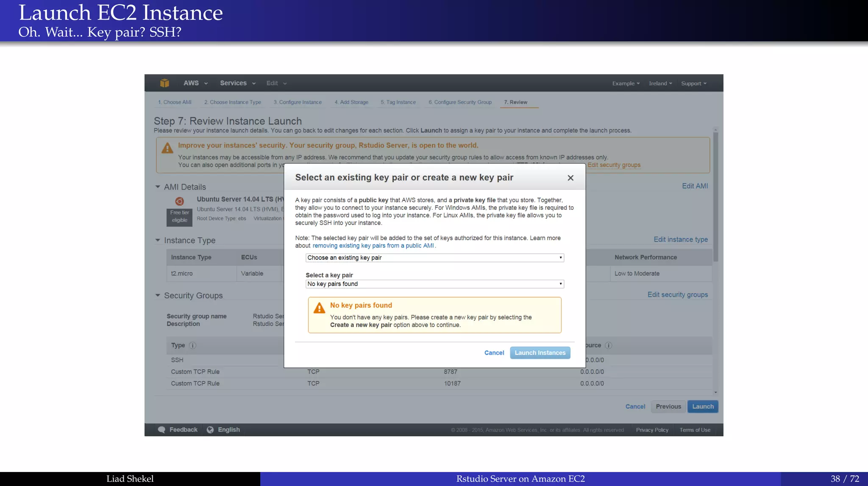Click the Edit instance type link
Viewport: 868px width, 486px height.
tap(681, 239)
